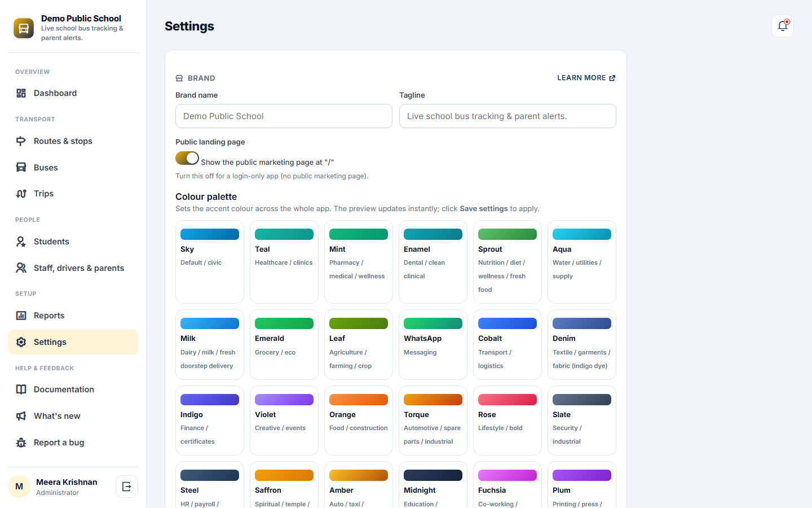The height and width of the screenshot is (508, 812).
Task: Click the Buses sidebar icon
Action: click(21, 168)
